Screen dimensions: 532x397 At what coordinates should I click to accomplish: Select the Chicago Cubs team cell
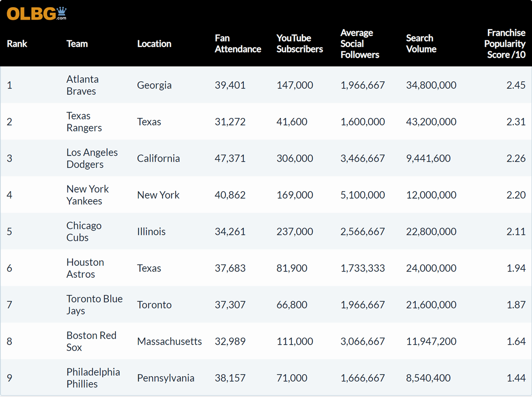(x=84, y=232)
